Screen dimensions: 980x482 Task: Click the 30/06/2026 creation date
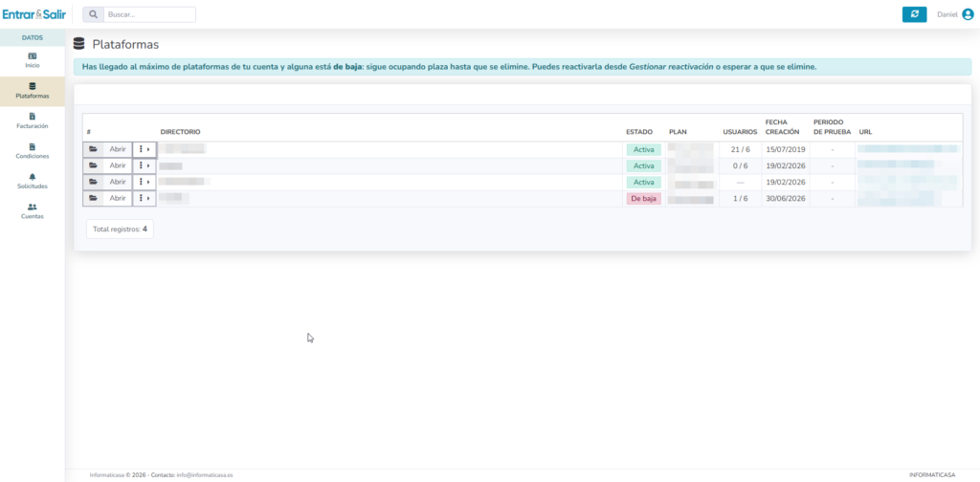click(787, 199)
